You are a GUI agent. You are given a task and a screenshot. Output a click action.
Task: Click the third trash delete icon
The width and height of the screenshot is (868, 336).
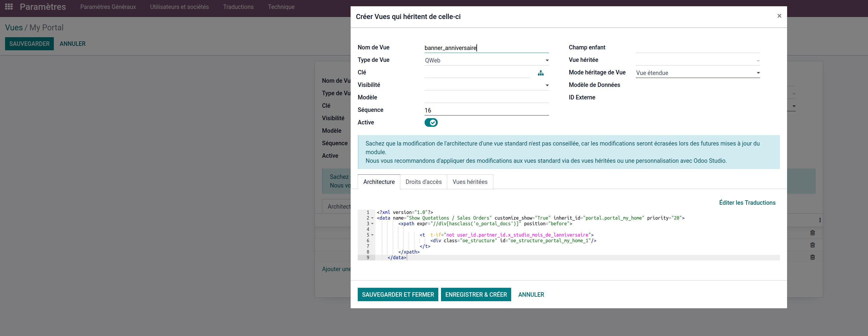click(x=812, y=257)
